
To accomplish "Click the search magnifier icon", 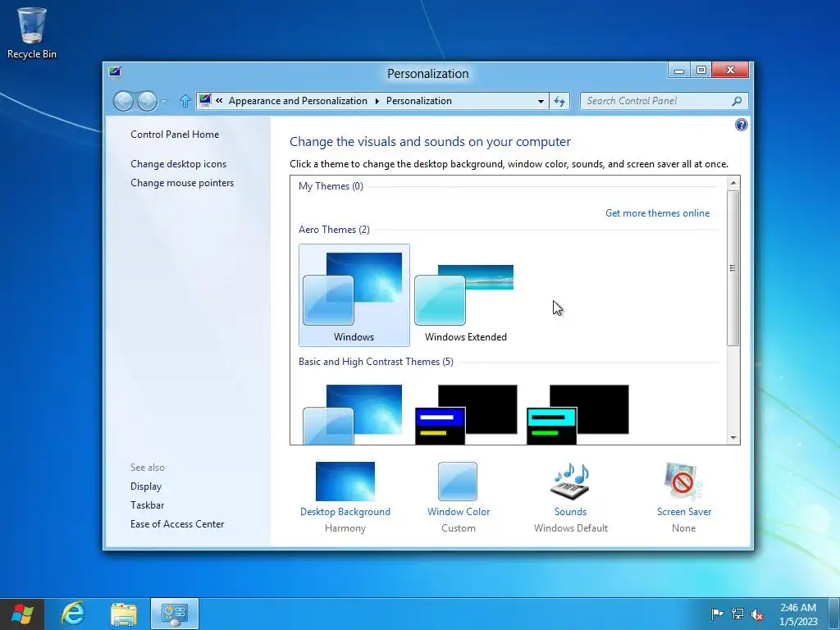I will coord(737,101).
